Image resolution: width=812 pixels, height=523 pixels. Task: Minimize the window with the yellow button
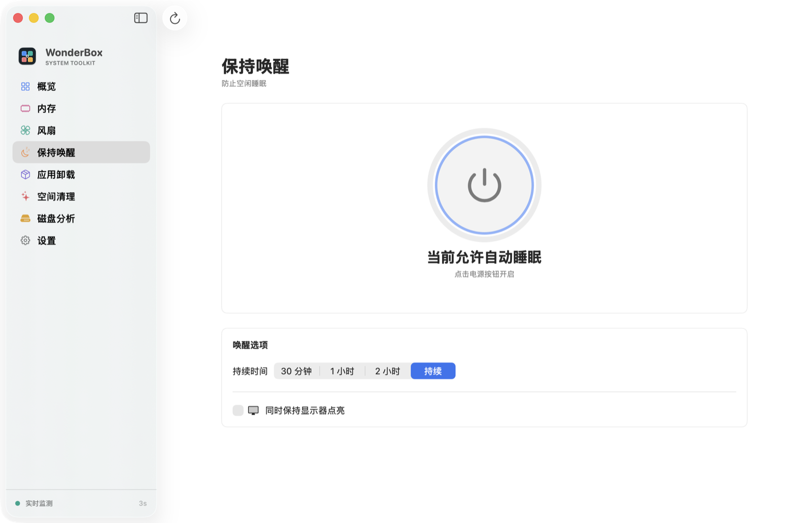pyautogui.click(x=34, y=18)
